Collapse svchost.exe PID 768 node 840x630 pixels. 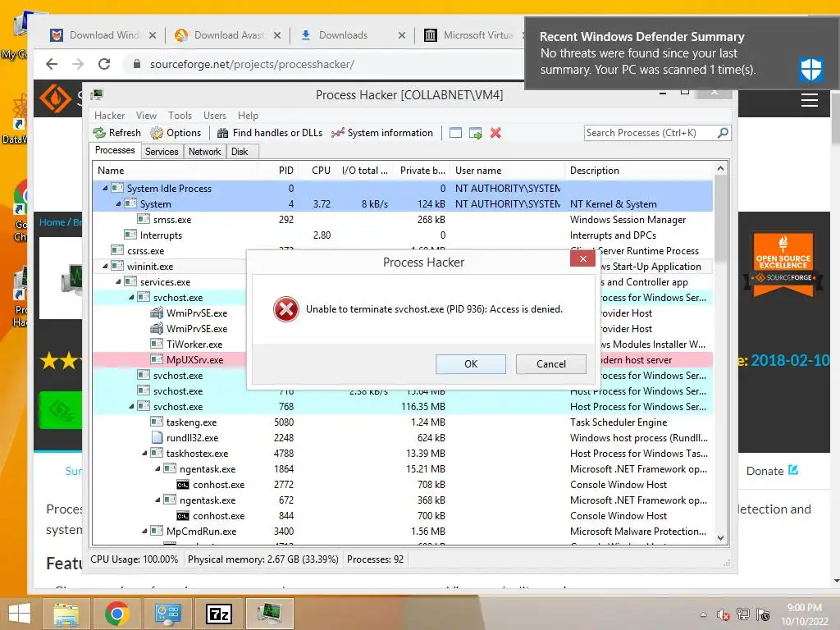tap(131, 407)
